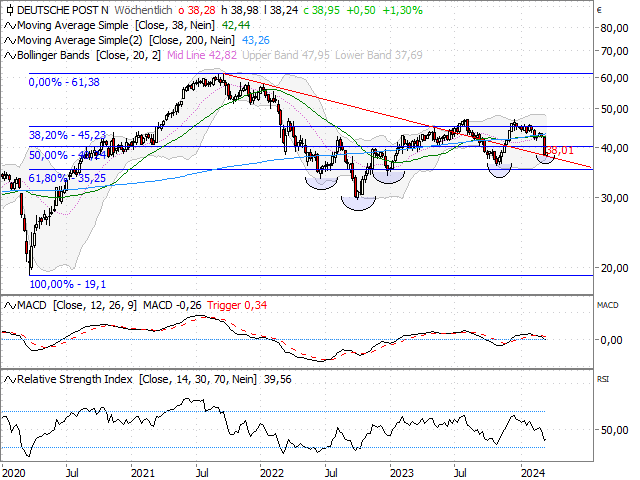Click the percent change +1,30%
Screen dimensions: 640x480
tap(402, 10)
